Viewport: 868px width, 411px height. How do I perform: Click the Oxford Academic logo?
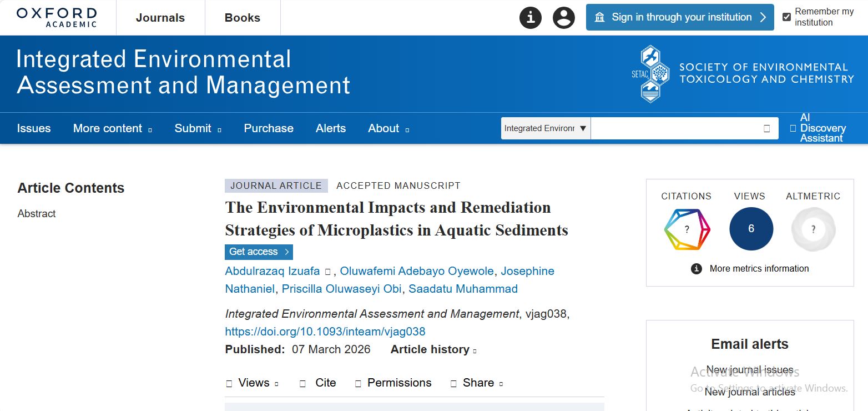(57, 18)
